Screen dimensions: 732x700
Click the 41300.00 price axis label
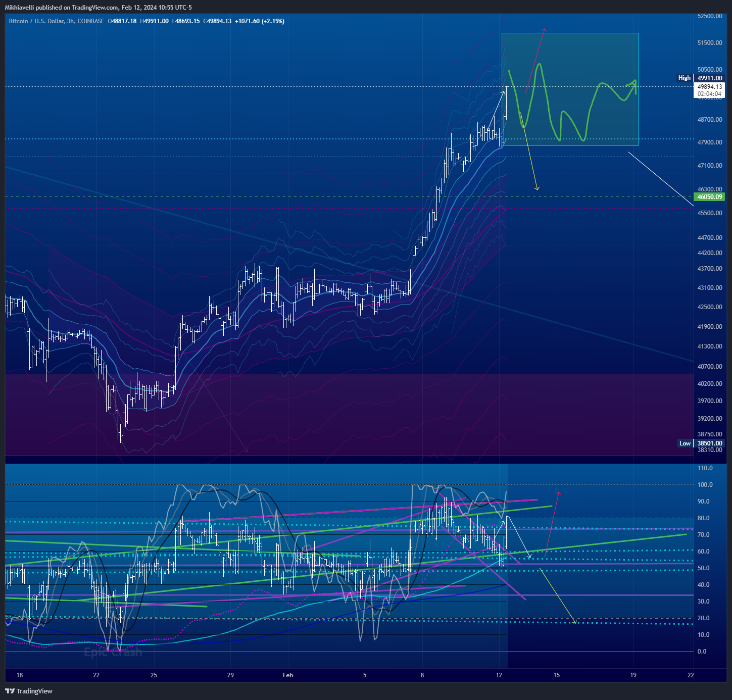710,346
